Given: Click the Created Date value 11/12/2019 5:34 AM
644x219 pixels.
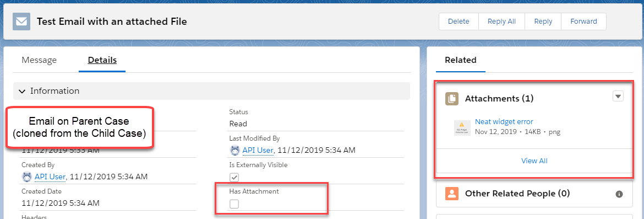Looking at the screenshot, I should (60, 203).
